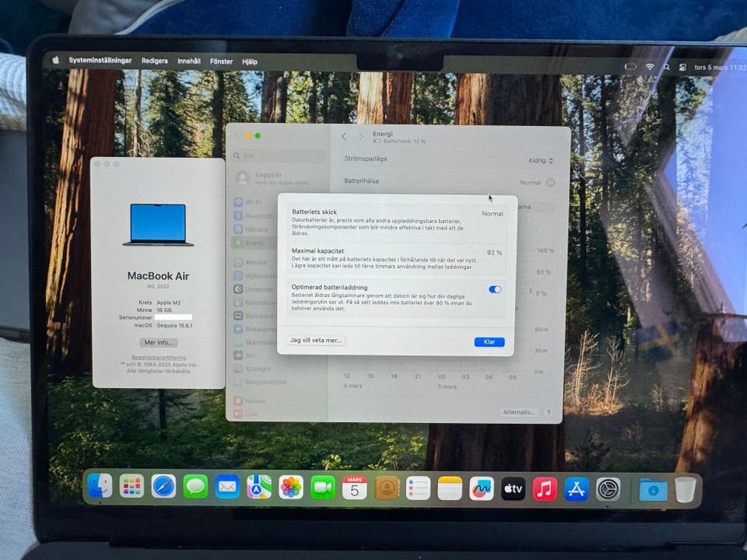Open Finder from the Dock
The image size is (747, 560).
[x=100, y=486]
